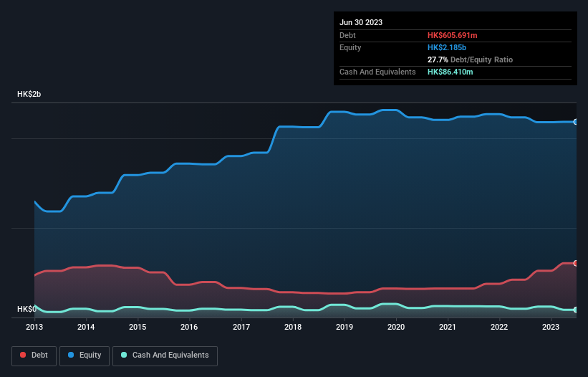
Task: Click the 2019 x-axis label
Action: tap(344, 327)
